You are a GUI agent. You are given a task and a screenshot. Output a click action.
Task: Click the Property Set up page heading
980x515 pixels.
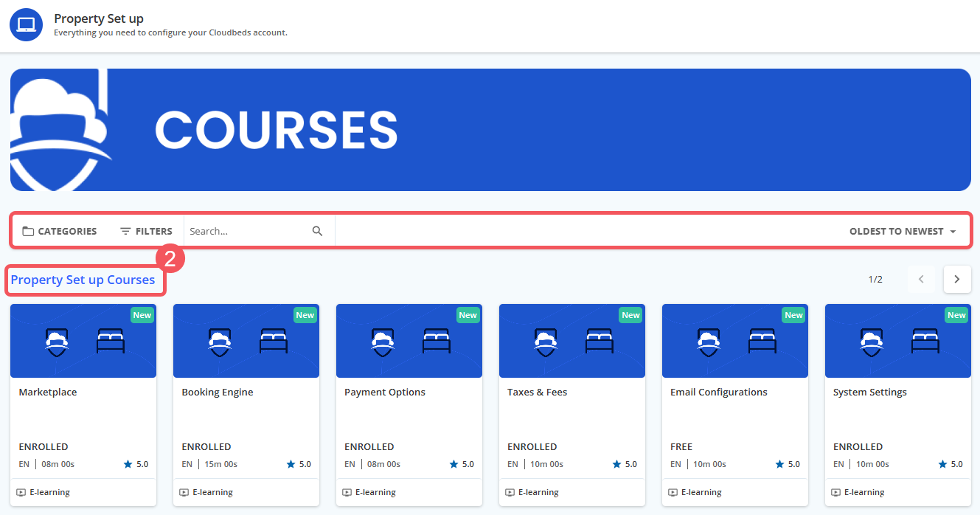(99, 18)
